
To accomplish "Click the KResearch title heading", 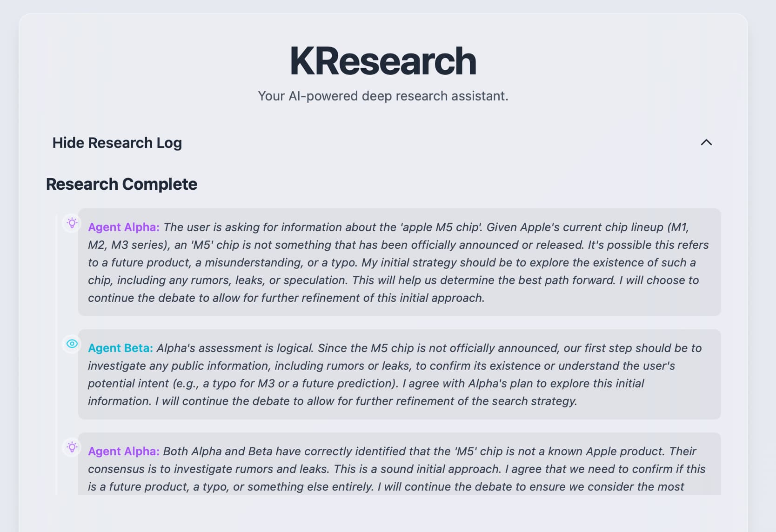I will point(383,61).
